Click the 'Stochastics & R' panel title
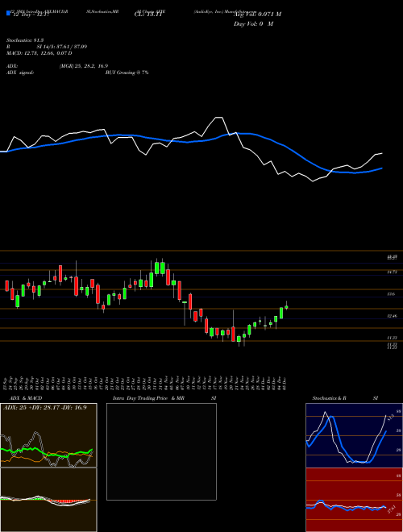The height and width of the screenshot is (532, 403). [329, 398]
